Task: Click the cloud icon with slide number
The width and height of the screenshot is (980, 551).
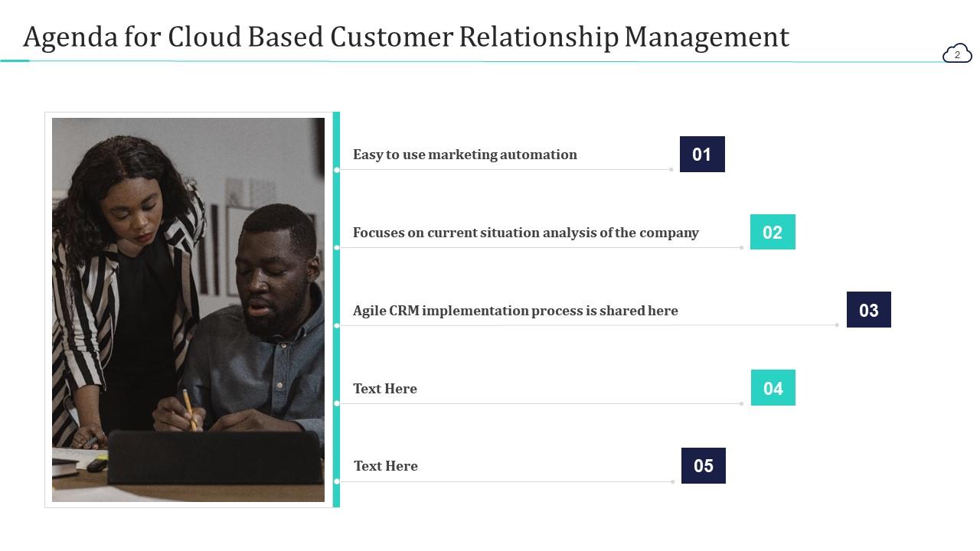Action: 957,54
